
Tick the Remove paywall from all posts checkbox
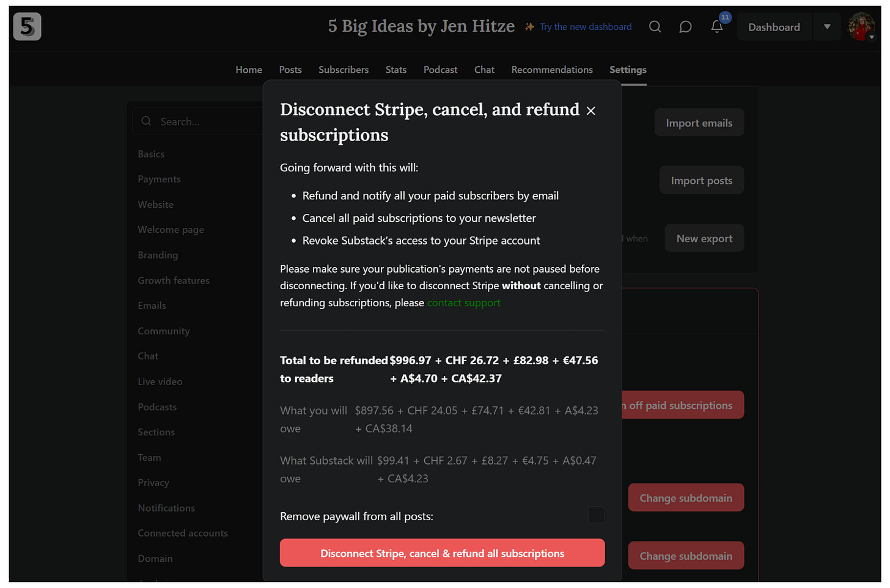coord(596,515)
